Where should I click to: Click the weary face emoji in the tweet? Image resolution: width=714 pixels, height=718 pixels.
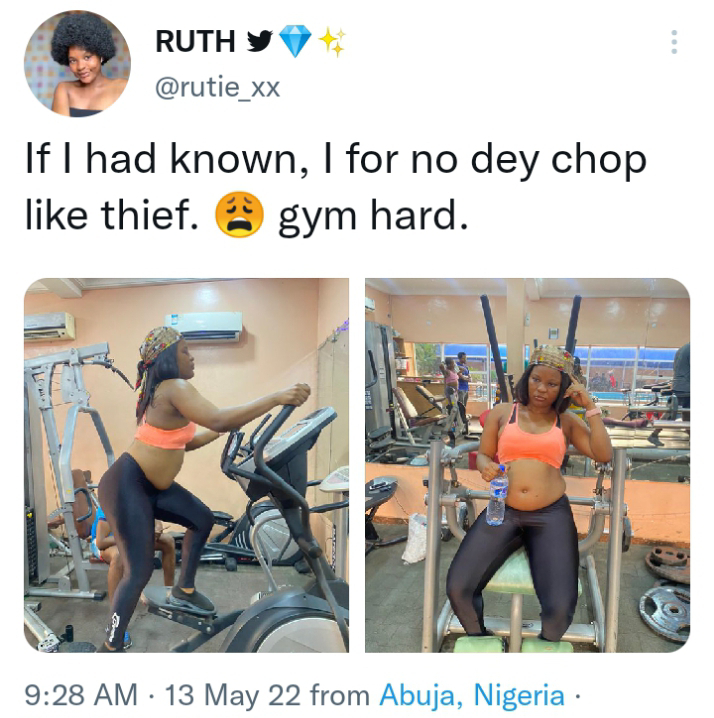pos(240,215)
